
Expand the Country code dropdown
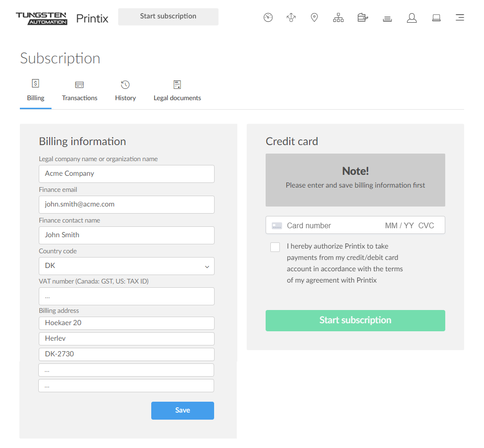pyautogui.click(x=127, y=266)
